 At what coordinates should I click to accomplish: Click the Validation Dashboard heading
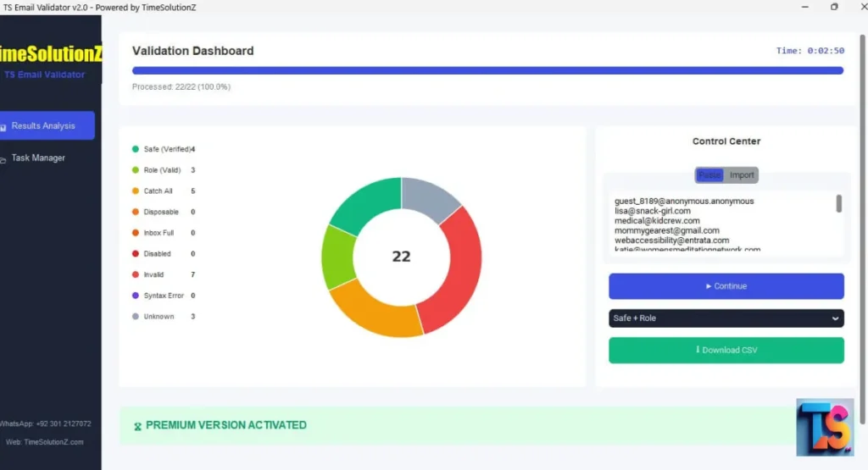pos(192,50)
